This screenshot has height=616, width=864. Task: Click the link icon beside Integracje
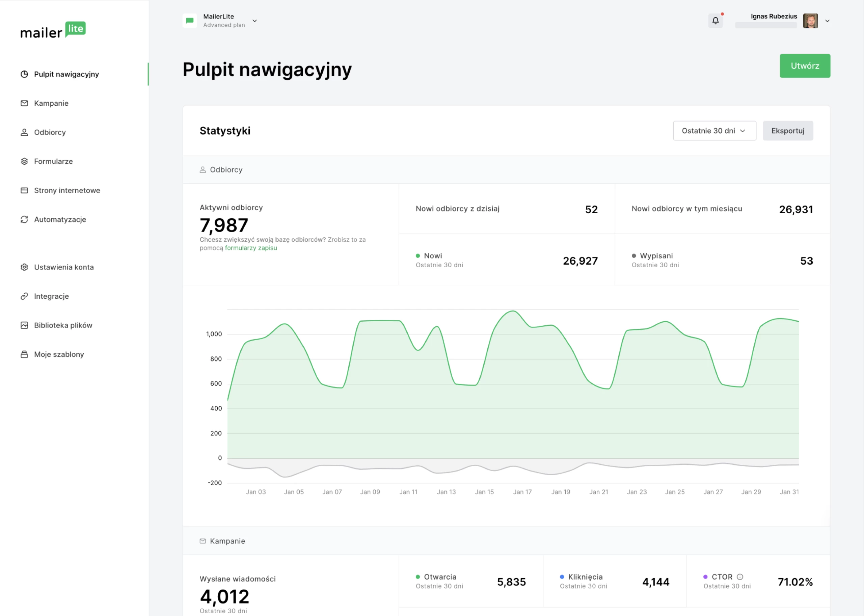24,296
